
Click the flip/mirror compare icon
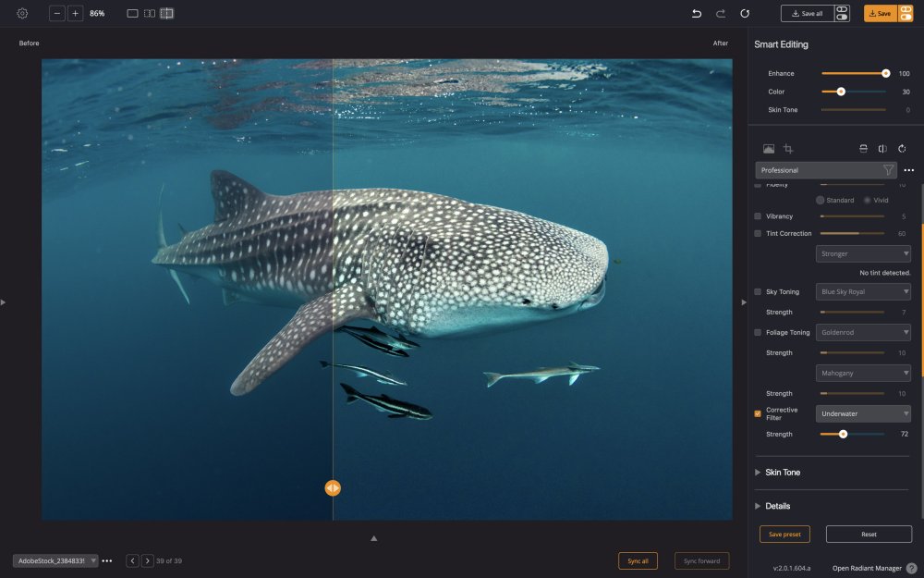[882, 149]
